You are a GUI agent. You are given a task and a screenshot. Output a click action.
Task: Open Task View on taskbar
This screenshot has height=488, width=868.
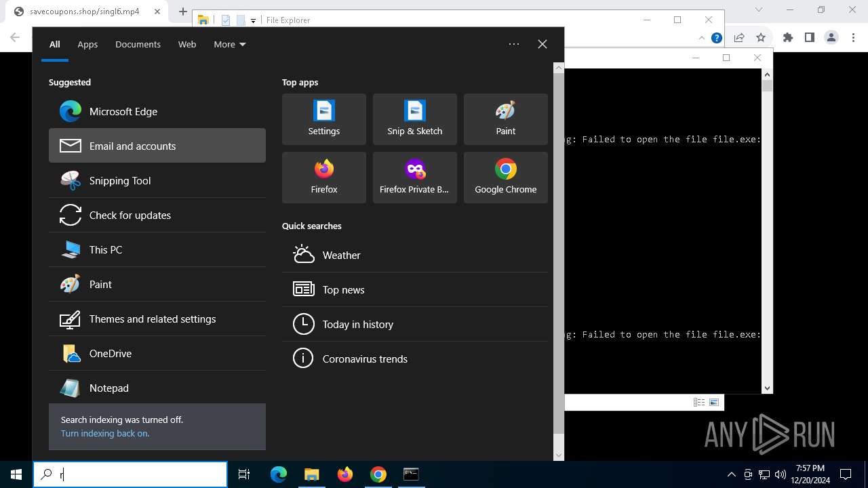tap(244, 474)
